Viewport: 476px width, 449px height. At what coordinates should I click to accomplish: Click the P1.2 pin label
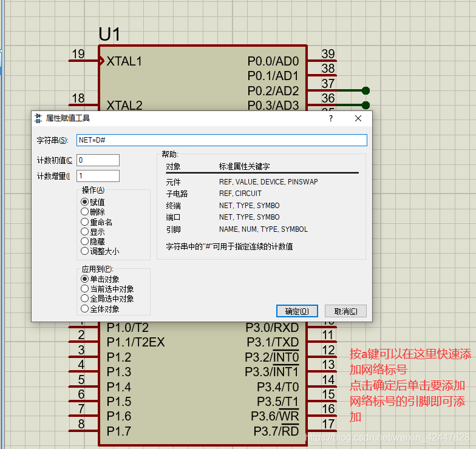[119, 357]
